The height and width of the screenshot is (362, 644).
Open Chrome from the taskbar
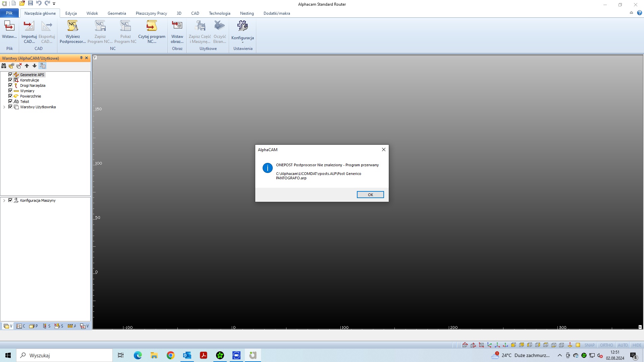(x=170, y=355)
